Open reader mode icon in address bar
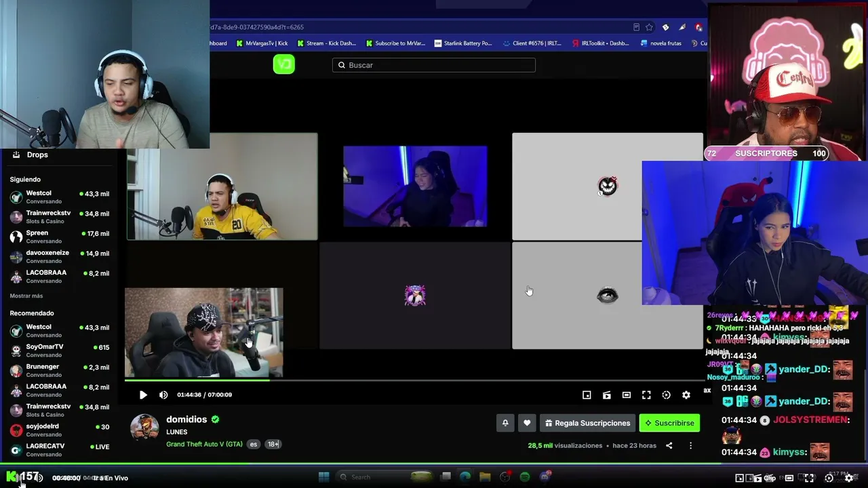 pyautogui.click(x=636, y=27)
